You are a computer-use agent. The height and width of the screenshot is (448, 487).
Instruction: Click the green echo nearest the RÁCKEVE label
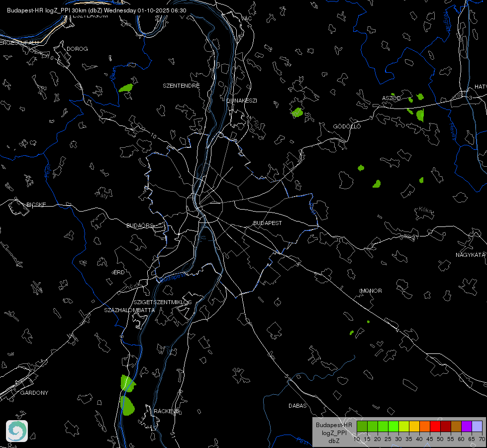point(127,405)
